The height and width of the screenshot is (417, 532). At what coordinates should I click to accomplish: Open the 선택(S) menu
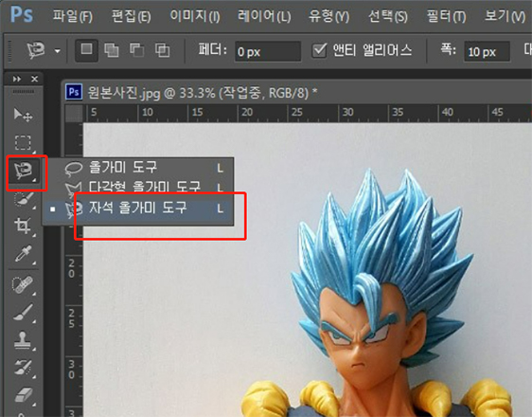coord(388,16)
